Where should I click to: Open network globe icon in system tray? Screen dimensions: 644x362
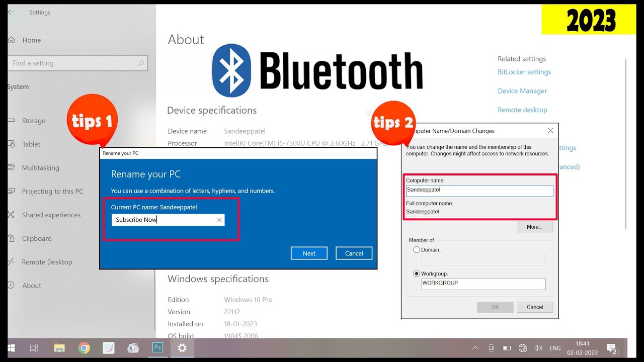click(x=523, y=348)
